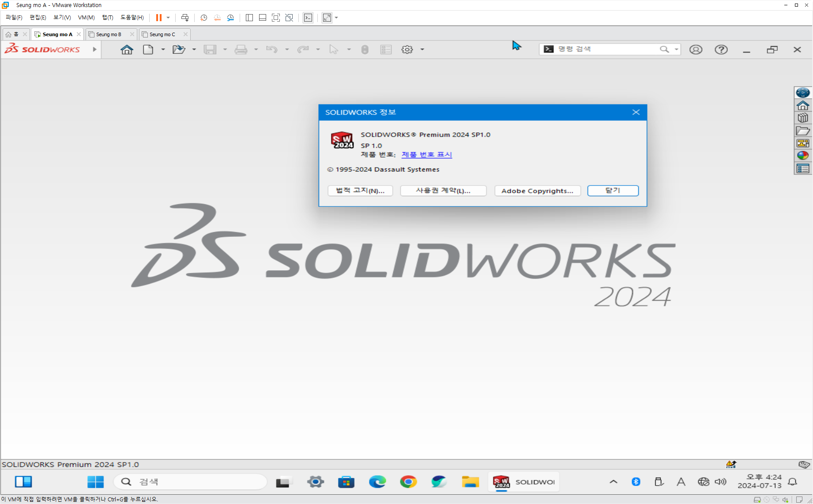Click the Windows taskbar 검색 box
Viewport: 813px width, 504px height.
[x=191, y=482]
